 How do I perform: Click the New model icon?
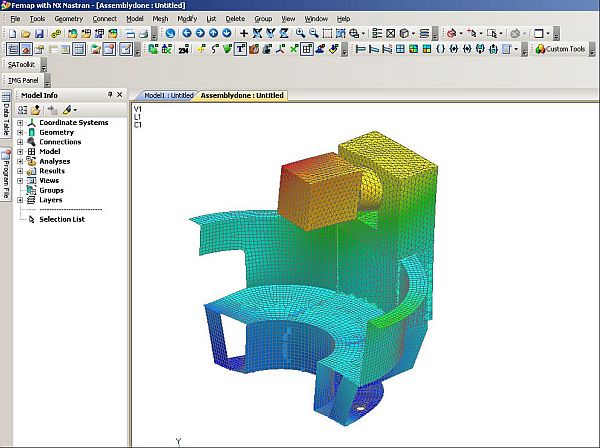pyautogui.click(x=12, y=34)
